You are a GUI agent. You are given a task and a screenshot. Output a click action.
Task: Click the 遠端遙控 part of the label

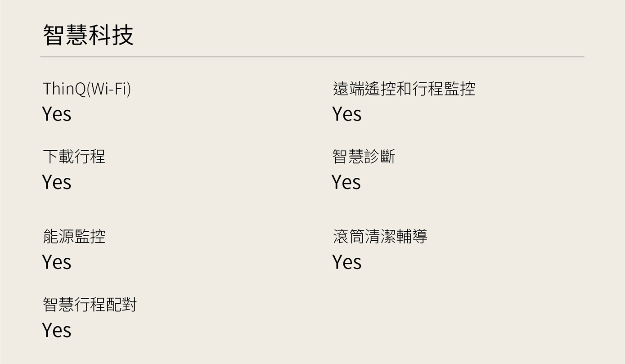(364, 89)
